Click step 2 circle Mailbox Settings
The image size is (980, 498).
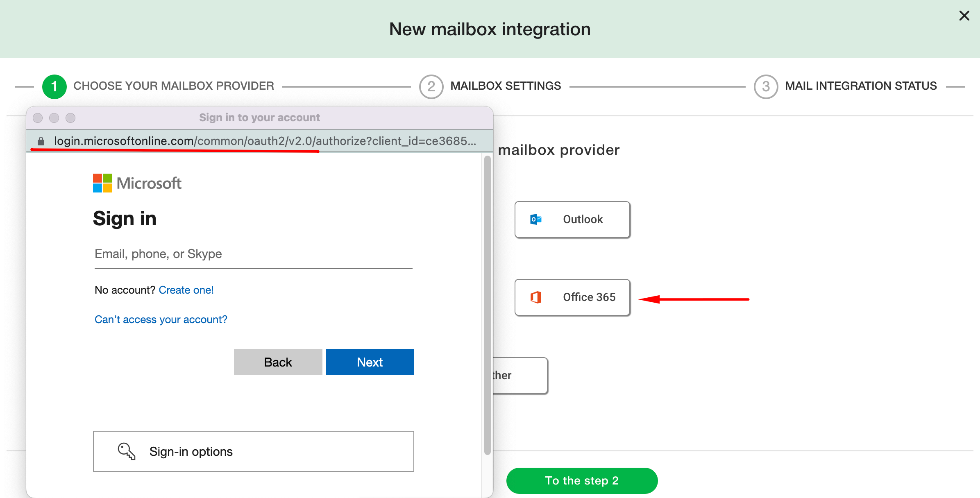click(x=431, y=86)
